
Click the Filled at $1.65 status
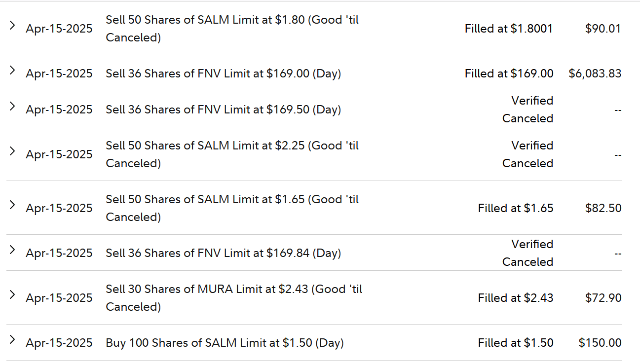click(x=515, y=208)
